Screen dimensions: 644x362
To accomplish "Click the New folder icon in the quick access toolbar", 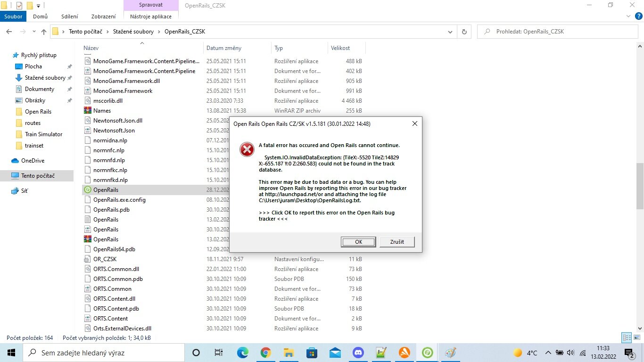I will pos(29,6).
